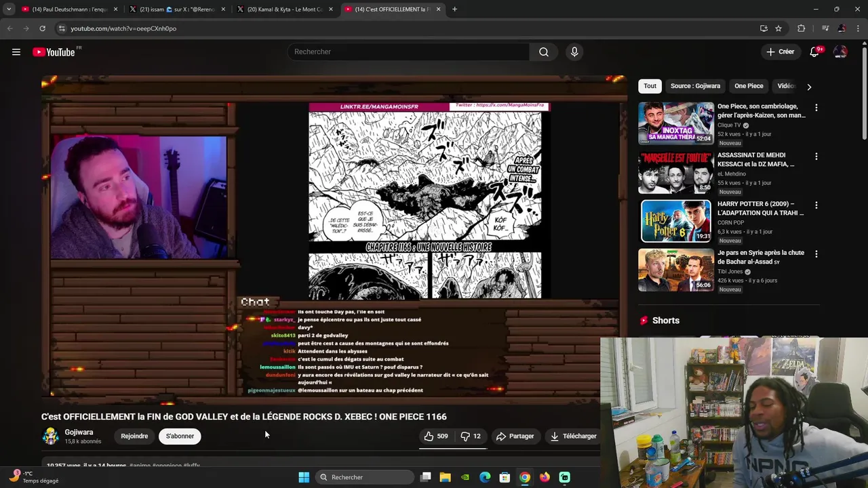The image size is (868, 488).
Task: Reload the page in Chrome
Action: click(x=42, y=28)
